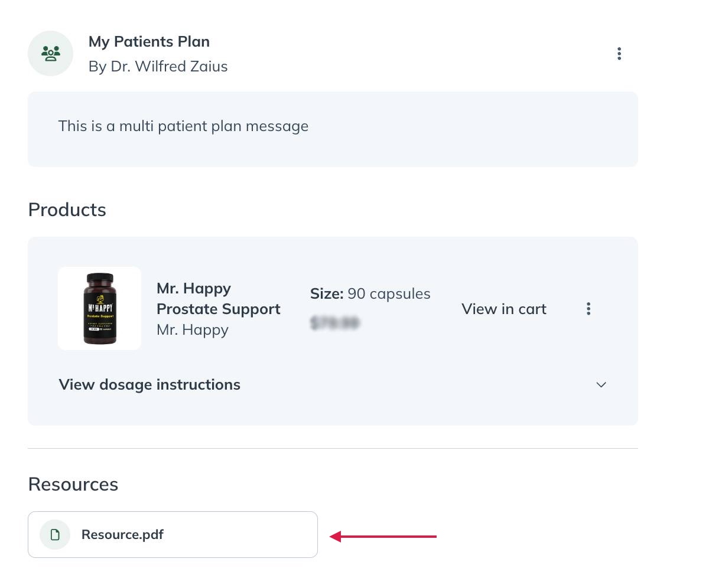Open Resource.pdf
The image size is (709, 588).
pyautogui.click(x=122, y=534)
